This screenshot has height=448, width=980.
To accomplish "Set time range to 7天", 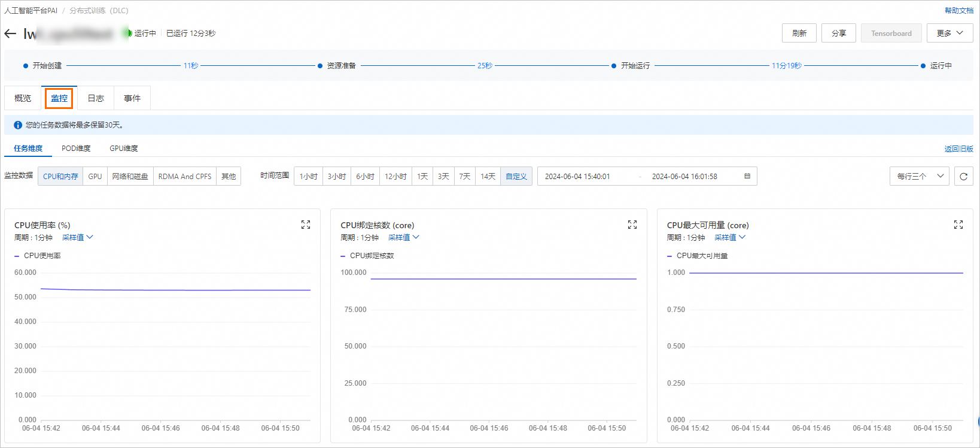I will (465, 176).
